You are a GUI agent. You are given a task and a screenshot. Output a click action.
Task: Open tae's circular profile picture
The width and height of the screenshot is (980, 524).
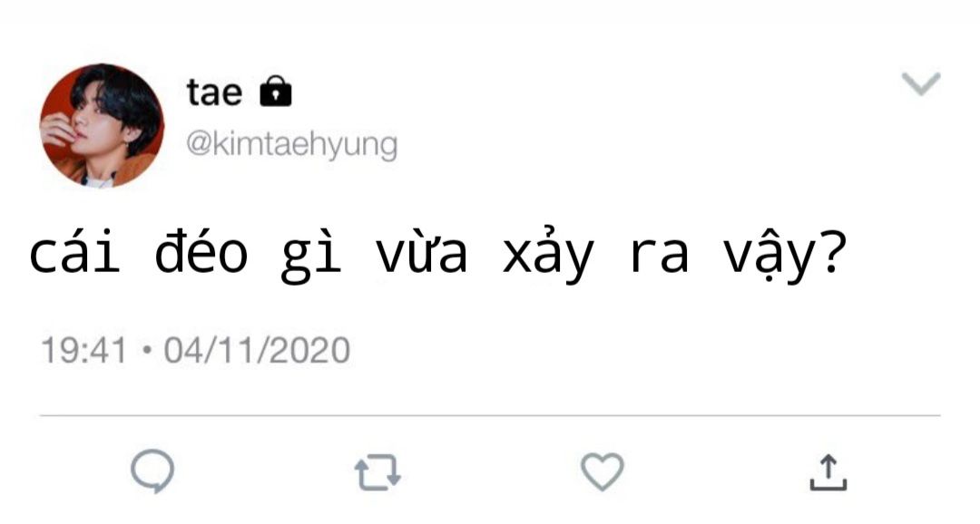(x=102, y=125)
